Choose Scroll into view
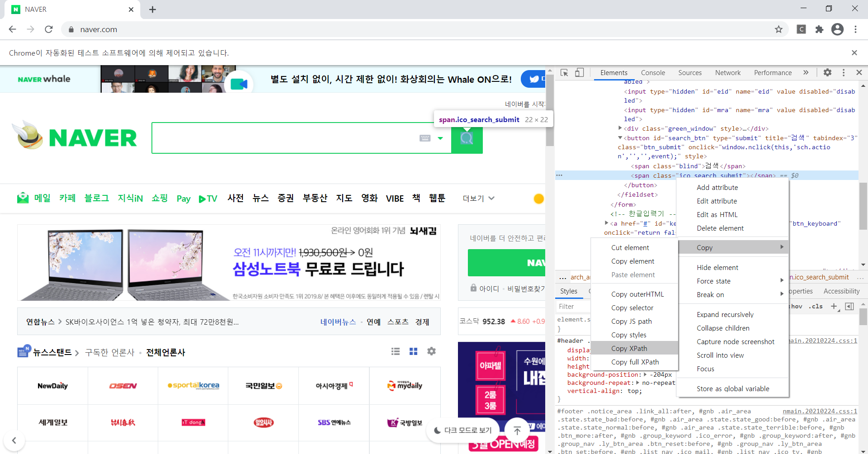The width and height of the screenshot is (868, 454). coord(732,355)
